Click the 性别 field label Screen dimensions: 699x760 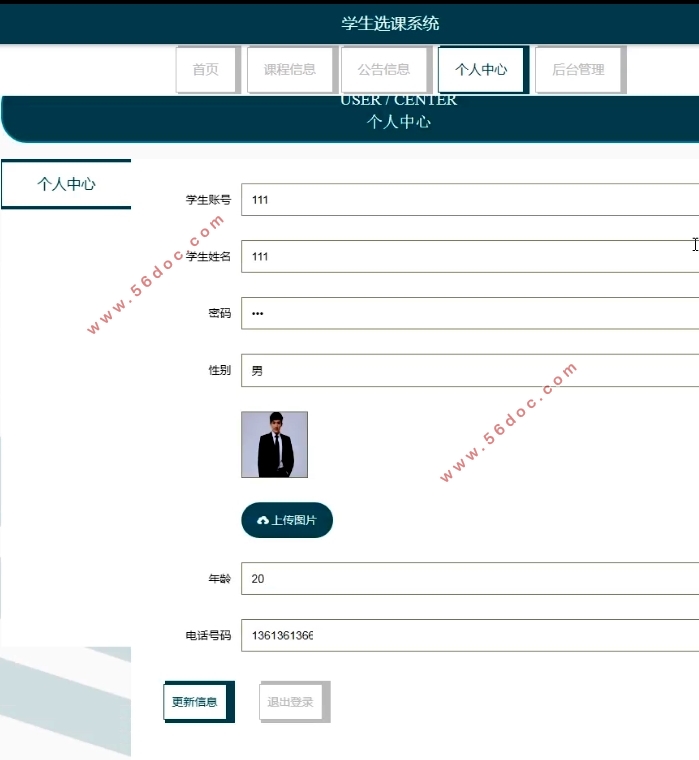click(219, 371)
